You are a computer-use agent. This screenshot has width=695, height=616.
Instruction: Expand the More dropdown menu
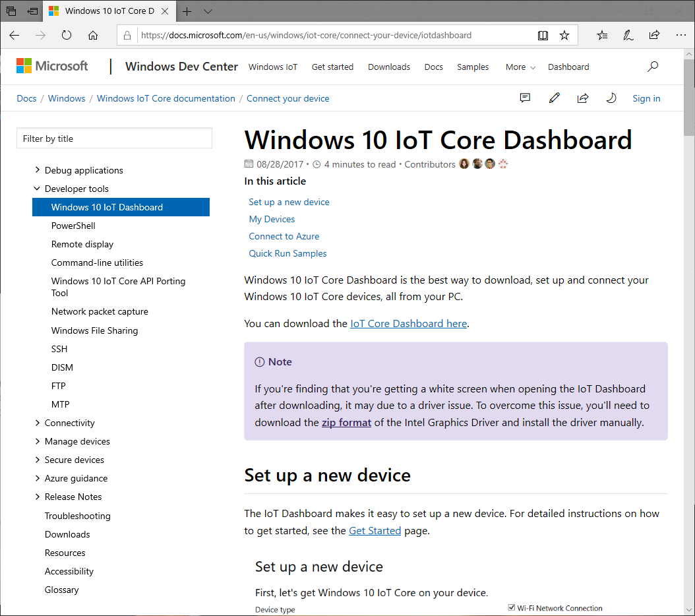click(x=520, y=67)
